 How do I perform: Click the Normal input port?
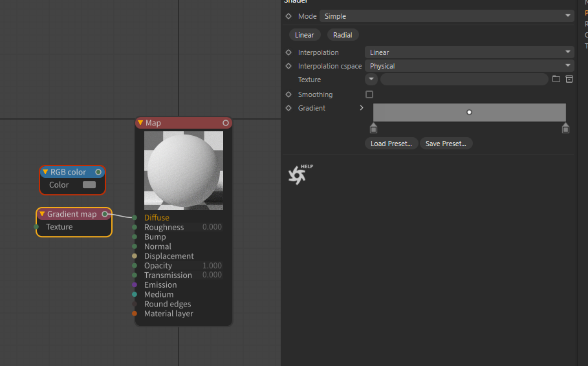point(135,246)
